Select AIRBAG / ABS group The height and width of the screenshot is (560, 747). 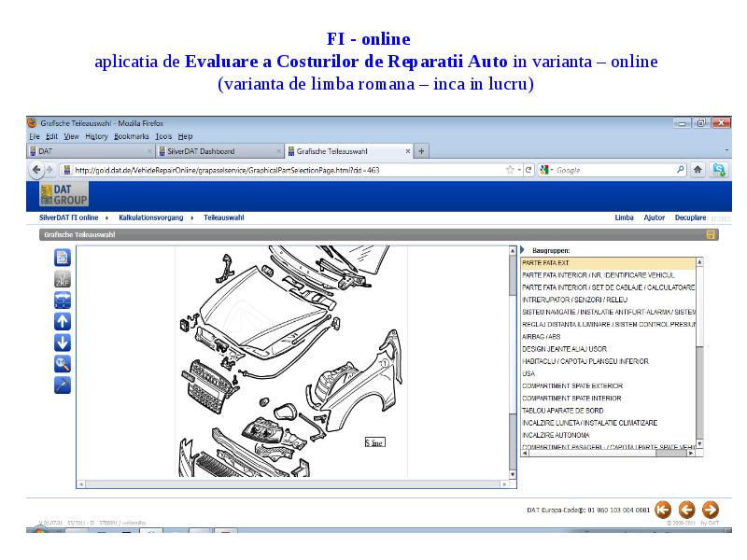coord(609,337)
